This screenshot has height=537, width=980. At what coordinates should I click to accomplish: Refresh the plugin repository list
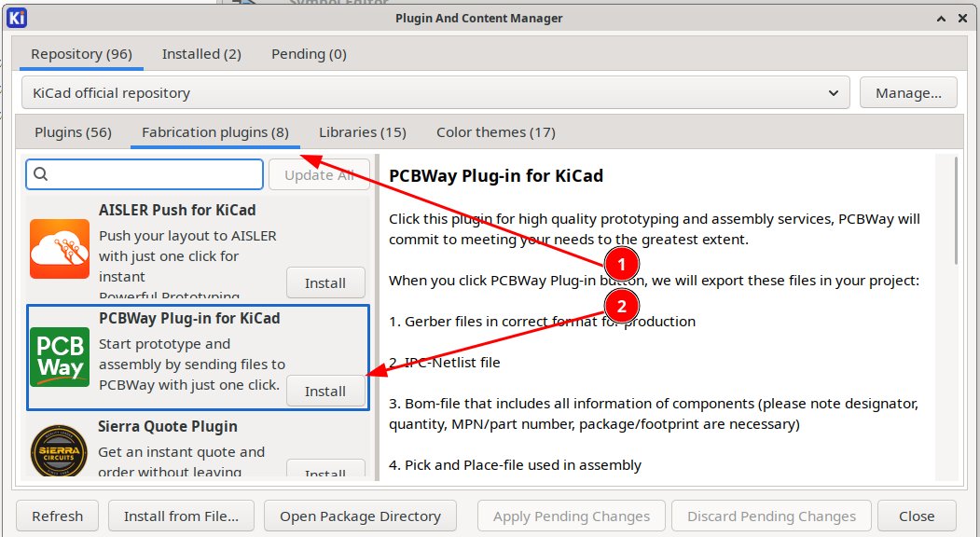pos(57,516)
